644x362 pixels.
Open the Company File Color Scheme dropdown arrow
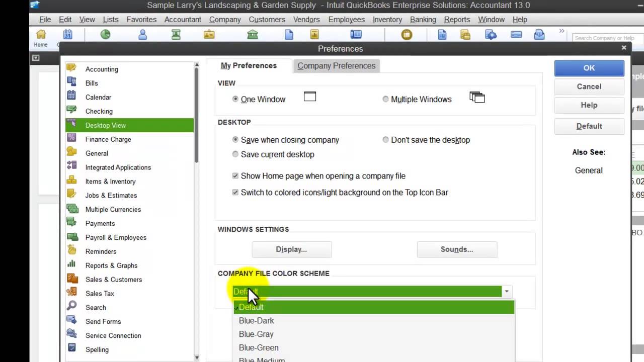pos(506,291)
